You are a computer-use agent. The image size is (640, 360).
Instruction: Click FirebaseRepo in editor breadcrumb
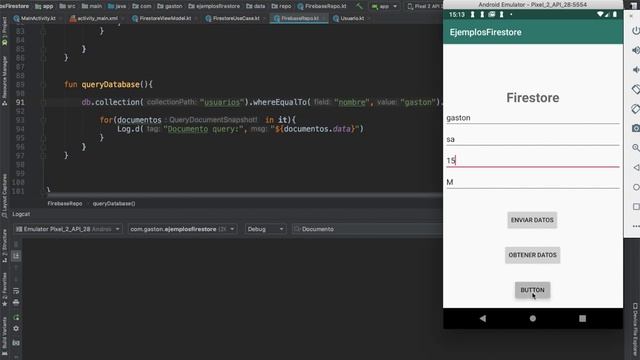64,203
